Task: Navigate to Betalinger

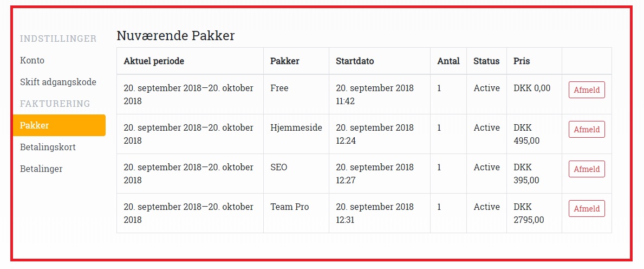Action: click(x=41, y=169)
